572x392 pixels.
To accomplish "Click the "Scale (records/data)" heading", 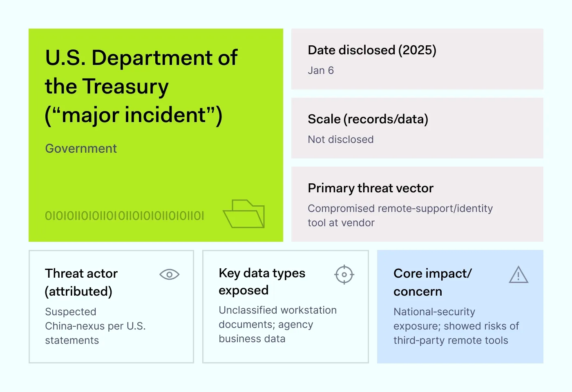I will click(x=368, y=119).
